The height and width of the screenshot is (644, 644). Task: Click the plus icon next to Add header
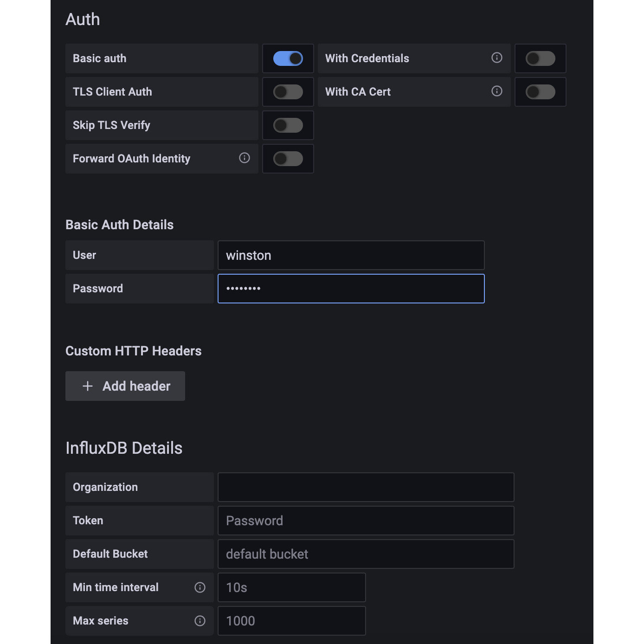pyautogui.click(x=87, y=386)
